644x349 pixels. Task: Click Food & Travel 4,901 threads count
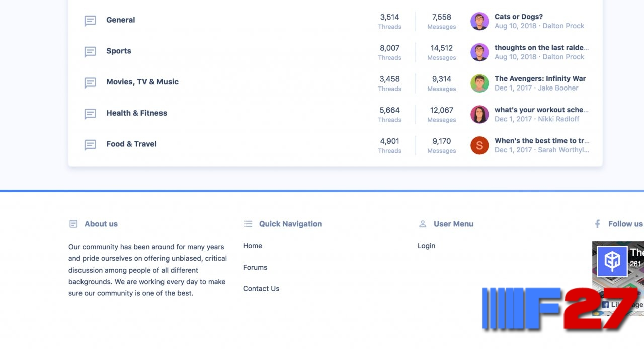389,141
